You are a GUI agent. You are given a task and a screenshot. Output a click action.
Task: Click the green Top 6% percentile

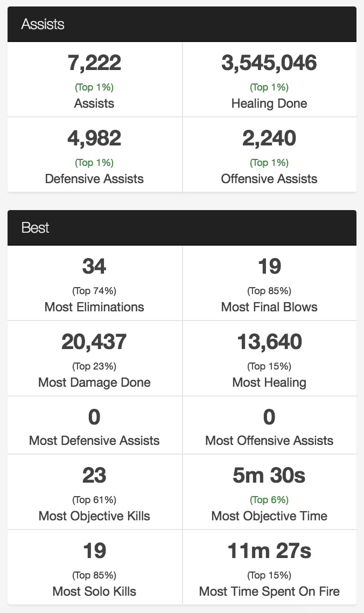269,500
